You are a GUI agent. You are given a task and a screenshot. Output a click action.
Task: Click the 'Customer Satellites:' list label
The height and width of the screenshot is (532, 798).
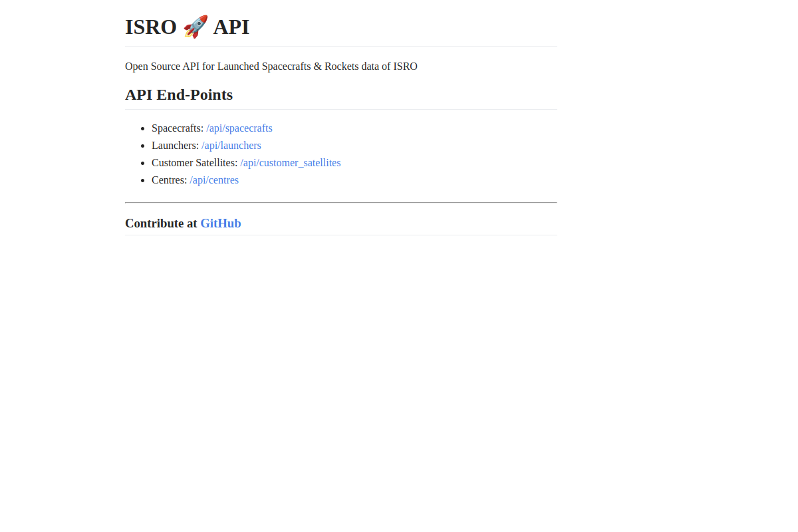[194, 163]
